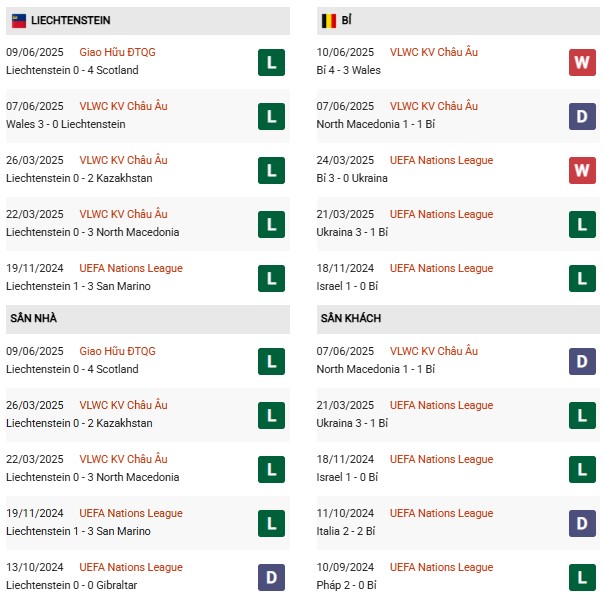604x600 pixels.
Task: Open UEFA Nations League link for Bí 3 - 0 Ukraina
Action: click(441, 160)
